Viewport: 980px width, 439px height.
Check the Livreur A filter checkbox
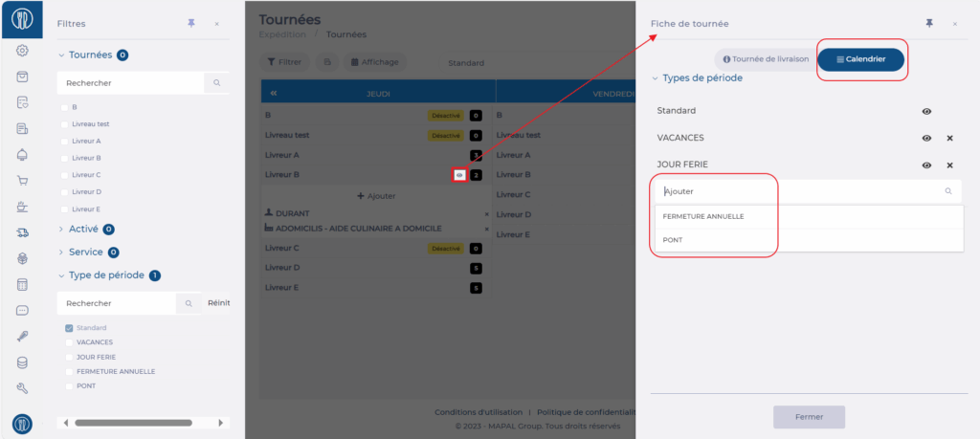(x=65, y=141)
